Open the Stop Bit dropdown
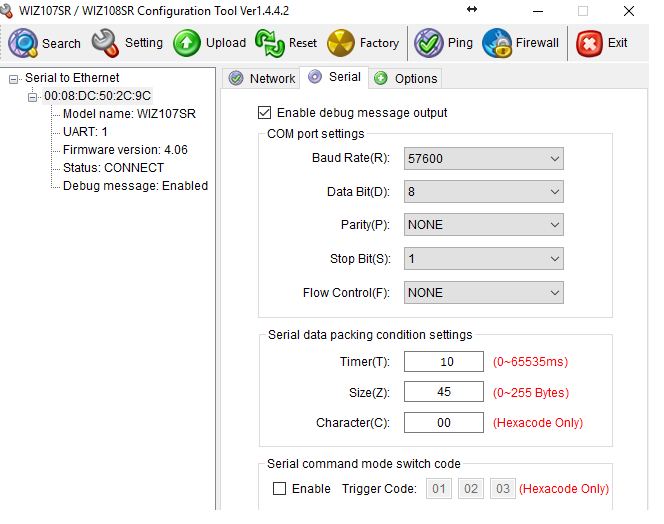The image size is (664, 524). point(484,258)
